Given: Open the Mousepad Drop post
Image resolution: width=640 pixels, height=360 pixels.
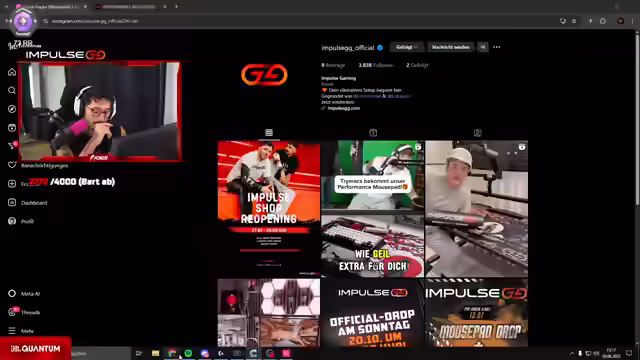Looking at the screenshot, I should tap(476, 313).
